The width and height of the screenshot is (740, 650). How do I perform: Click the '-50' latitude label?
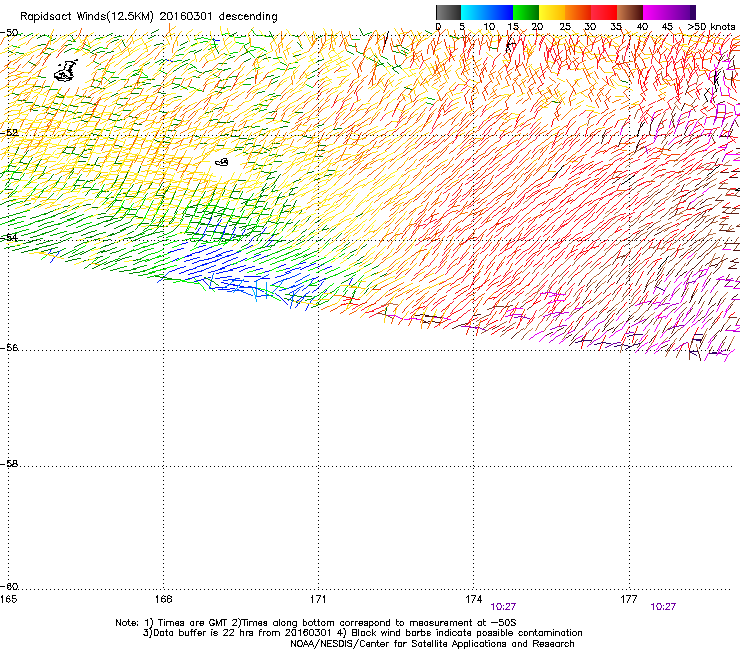click(9, 33)
